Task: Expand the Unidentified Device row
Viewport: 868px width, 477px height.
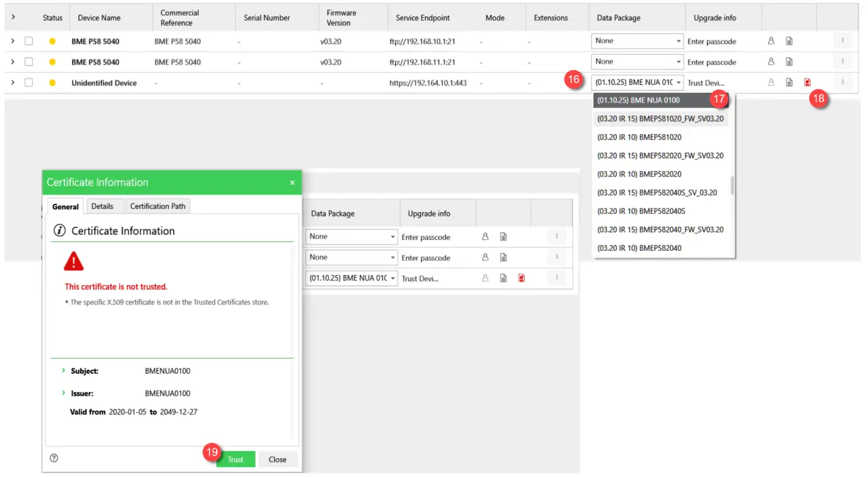Action: tap(12, 83)
